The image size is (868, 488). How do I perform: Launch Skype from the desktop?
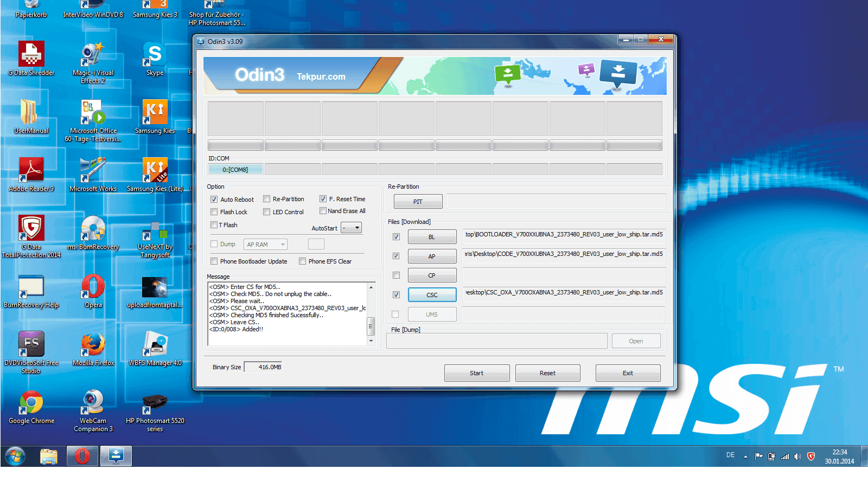155,58
